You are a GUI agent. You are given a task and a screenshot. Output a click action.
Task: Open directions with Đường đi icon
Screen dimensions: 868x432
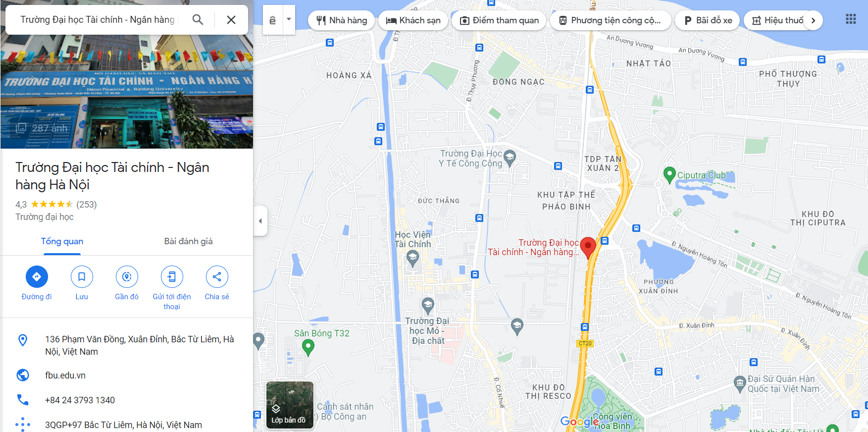[37, 276]
